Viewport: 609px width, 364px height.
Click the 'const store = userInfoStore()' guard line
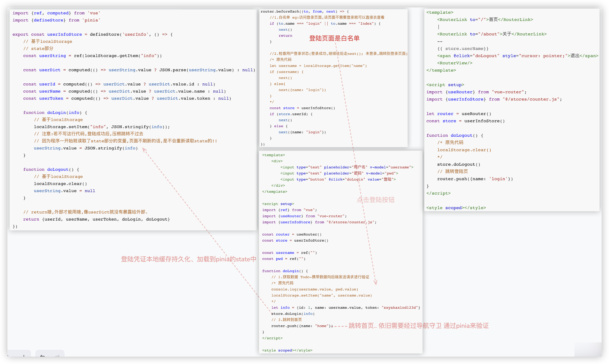[302, 108]
